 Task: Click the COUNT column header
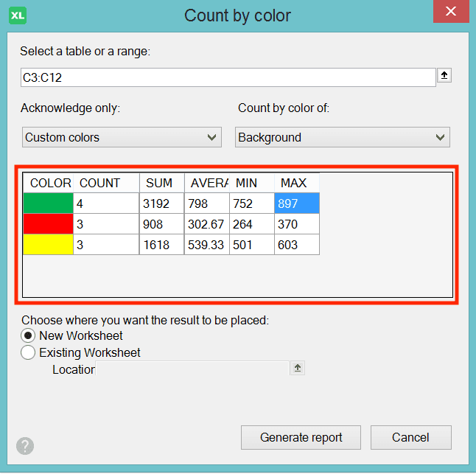pos(106,183)
